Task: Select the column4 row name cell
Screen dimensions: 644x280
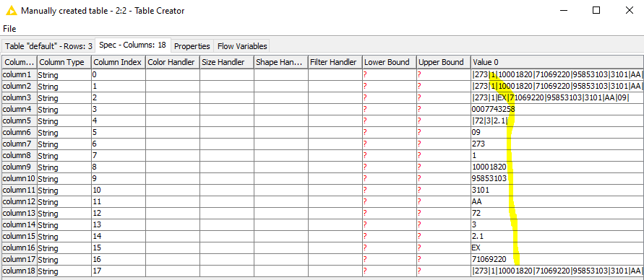Action: coord(20,110)
